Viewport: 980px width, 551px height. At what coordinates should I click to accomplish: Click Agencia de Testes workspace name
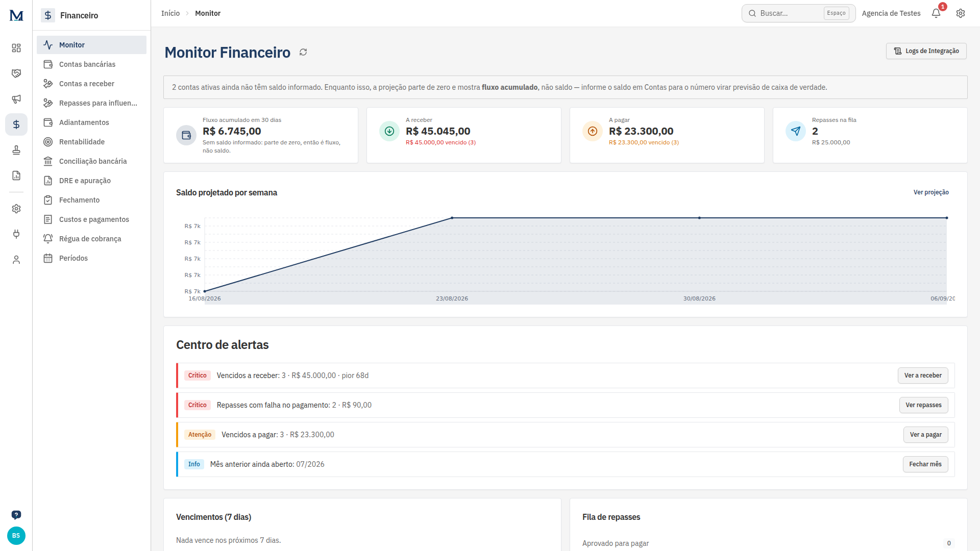tap(891, 13)
